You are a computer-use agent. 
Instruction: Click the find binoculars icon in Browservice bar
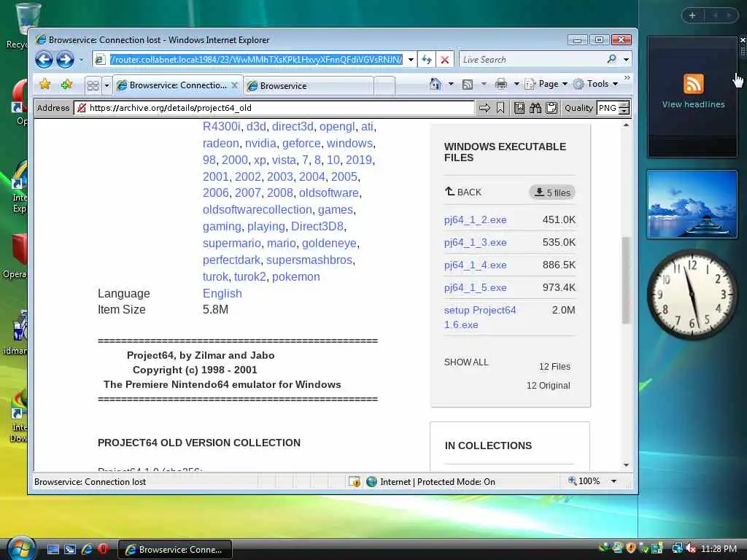(x=535, y=108)
